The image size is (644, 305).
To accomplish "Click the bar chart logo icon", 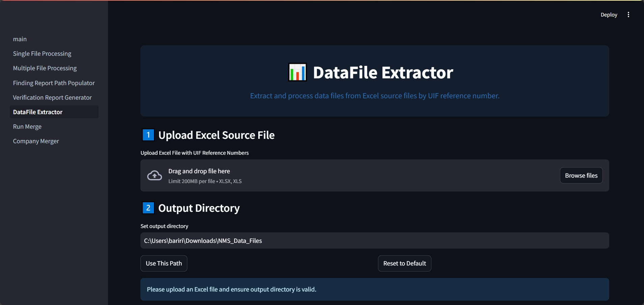I will coord(297,72).
